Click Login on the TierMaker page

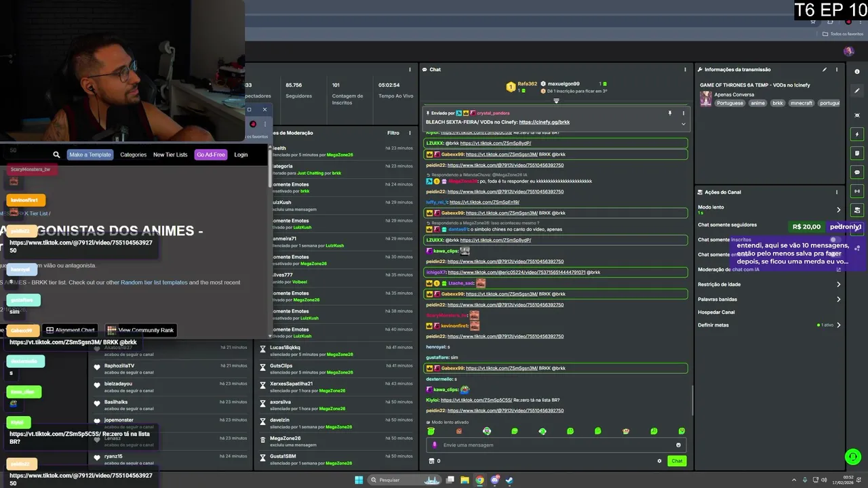click(x=241, y=155)
